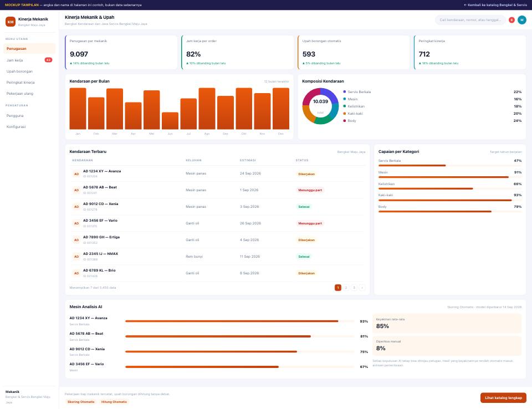Click the Body legend color dot
This screenshot has height=409, width=532.
(x=345, y=120)
